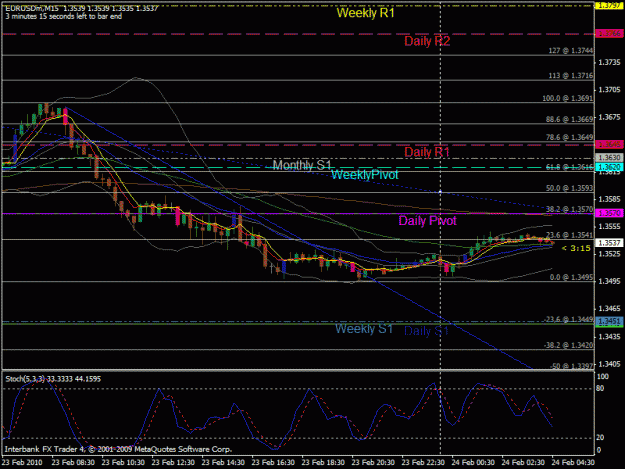Image resolution: width=625 pixels, height=469 pixels.
Task: Select Fibonacci label "-38.2 @ 1.3420"
Action: click(569, 345)
